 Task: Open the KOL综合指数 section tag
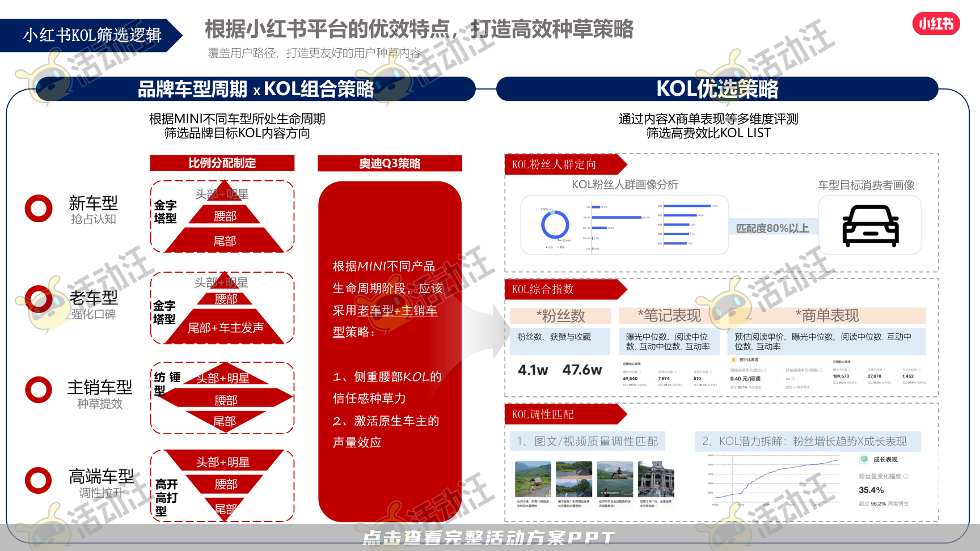coord(566,289)
